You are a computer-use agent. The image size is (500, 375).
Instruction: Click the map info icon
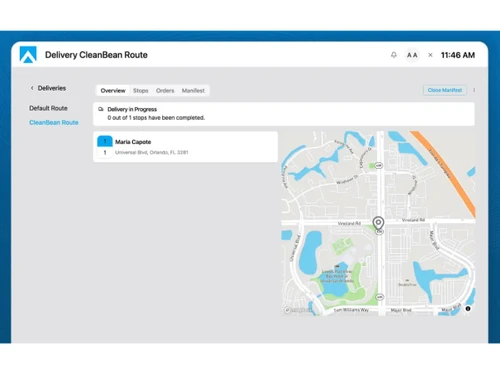point(468,309)
